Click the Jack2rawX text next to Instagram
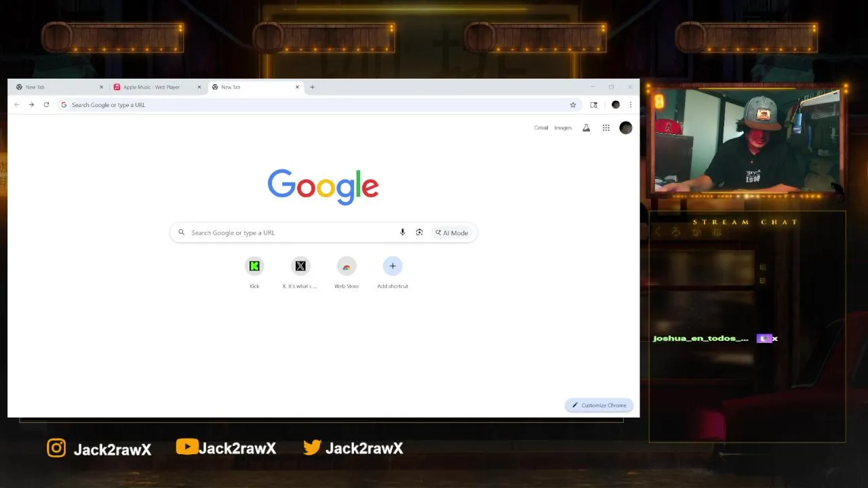868x488 pixels. (x=112, y=449)
